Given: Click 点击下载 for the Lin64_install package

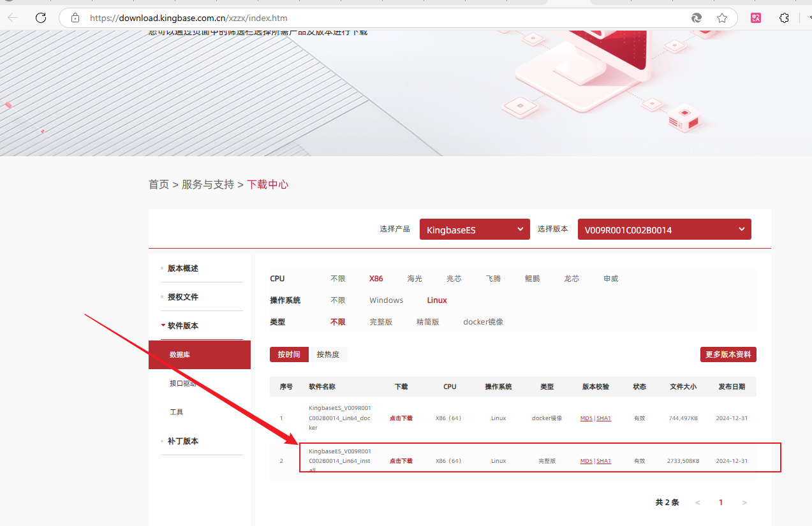Looking at the screenshot, I should point(401,461).
